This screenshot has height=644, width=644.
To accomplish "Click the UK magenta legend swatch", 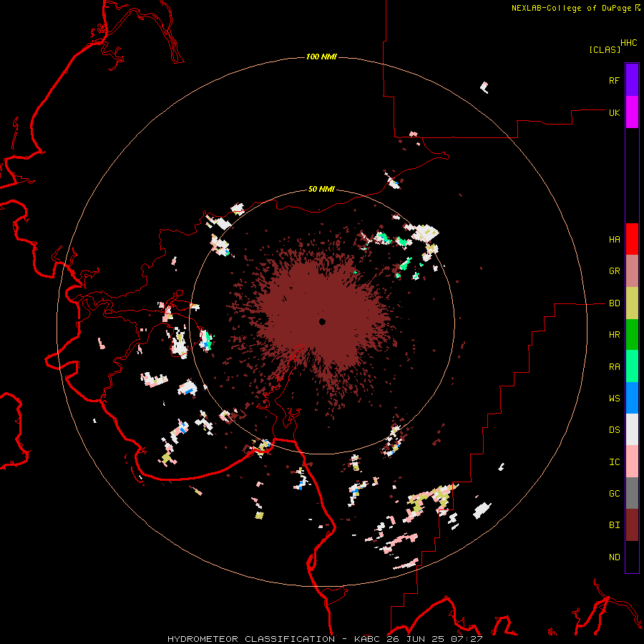I will tap(632, 112).
